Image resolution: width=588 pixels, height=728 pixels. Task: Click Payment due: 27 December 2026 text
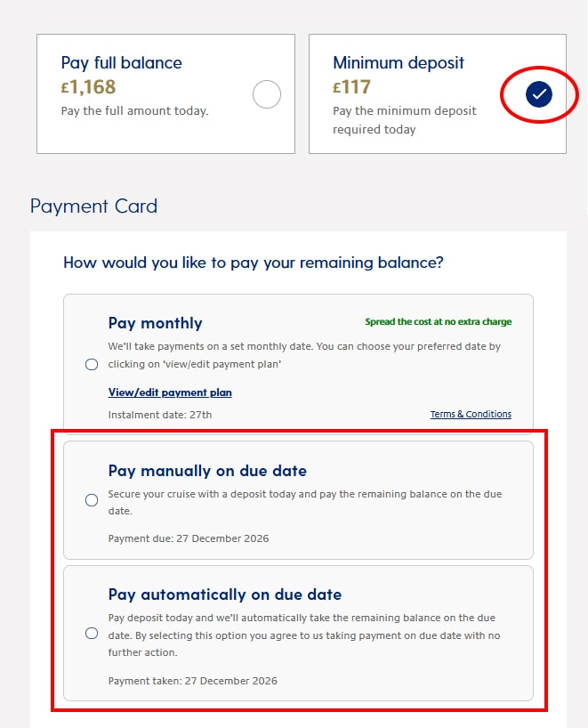point(189,538)
